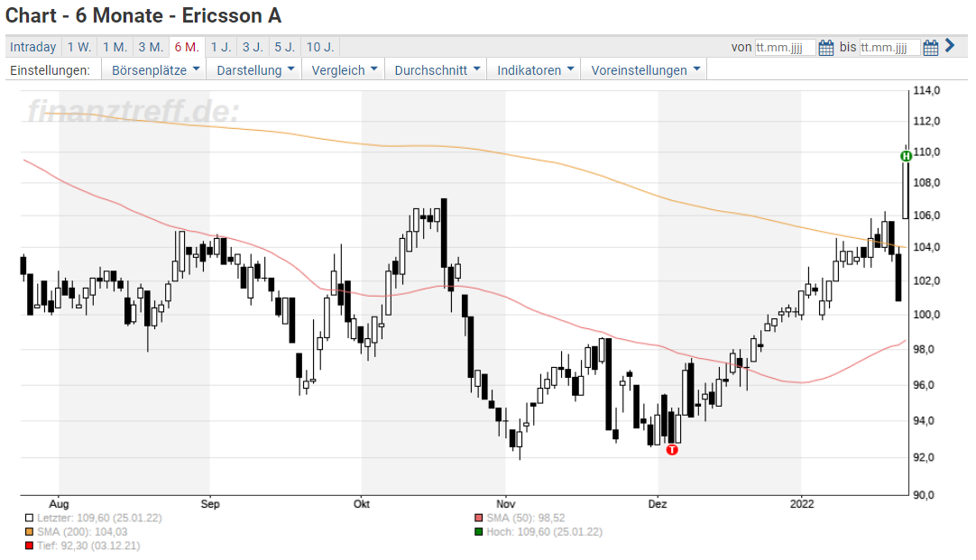The width and height of the screenshot is (976, 560).
Task: Click the red Tief legend swatch
Action: [x=29, y=546]
